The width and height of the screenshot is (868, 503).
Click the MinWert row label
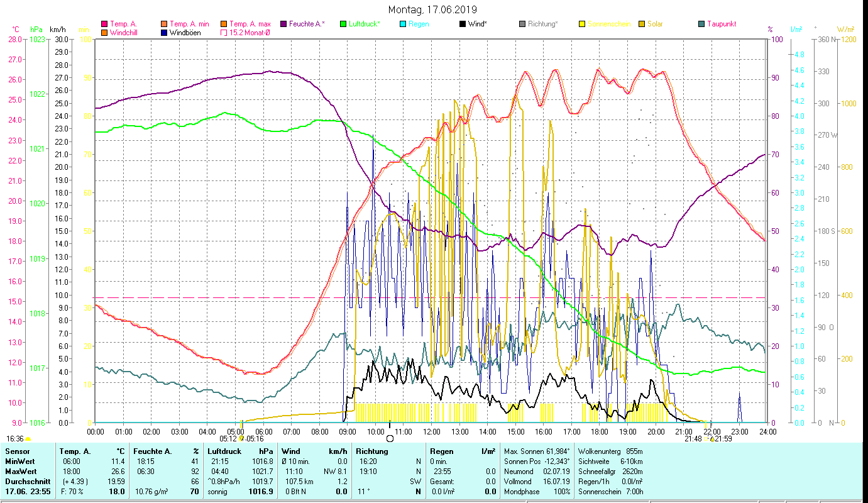pyautogui.click(x=20, y=462)
